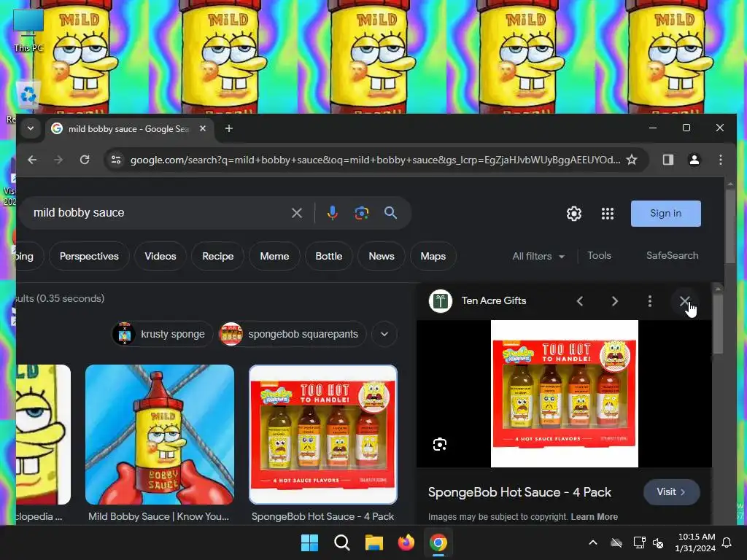
Task: Open Chrome three-dot menu
Action: (720, 160)
